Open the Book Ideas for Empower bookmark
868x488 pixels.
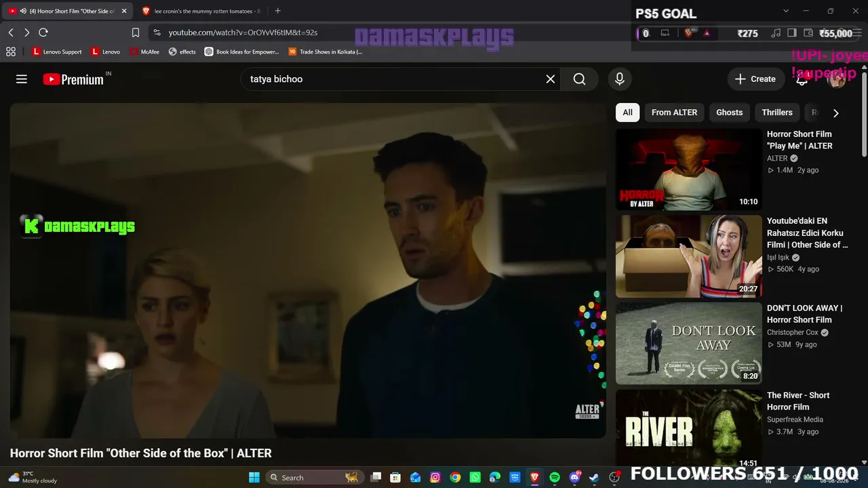point(242,52)
